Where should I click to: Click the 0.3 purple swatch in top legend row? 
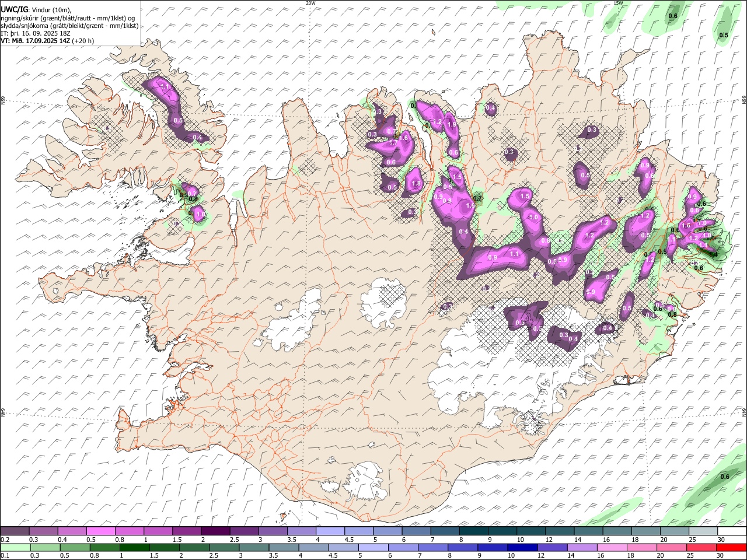[x=44, y=531]
